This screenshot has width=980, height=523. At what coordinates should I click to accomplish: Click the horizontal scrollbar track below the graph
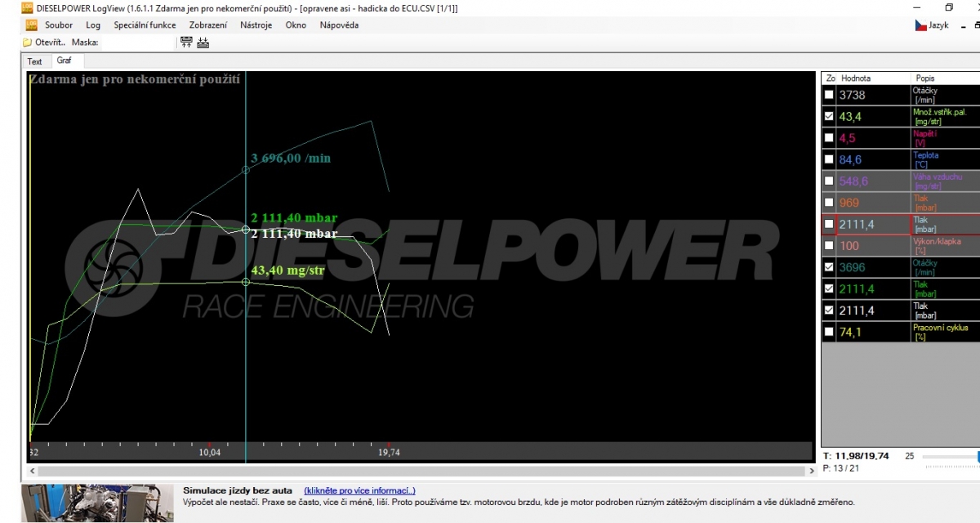click(x=421, y=472)
